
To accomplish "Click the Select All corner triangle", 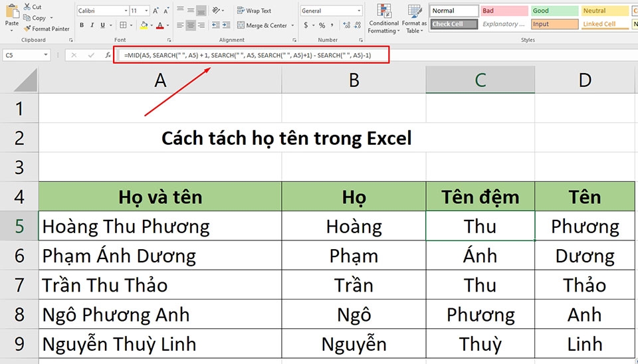I will pos(25,80).
